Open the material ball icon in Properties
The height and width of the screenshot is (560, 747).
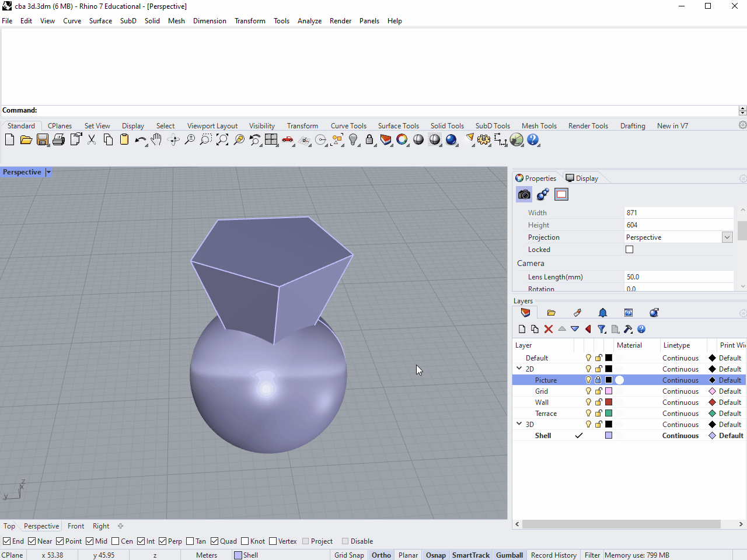pyautogui.click(x=542, y=194)
